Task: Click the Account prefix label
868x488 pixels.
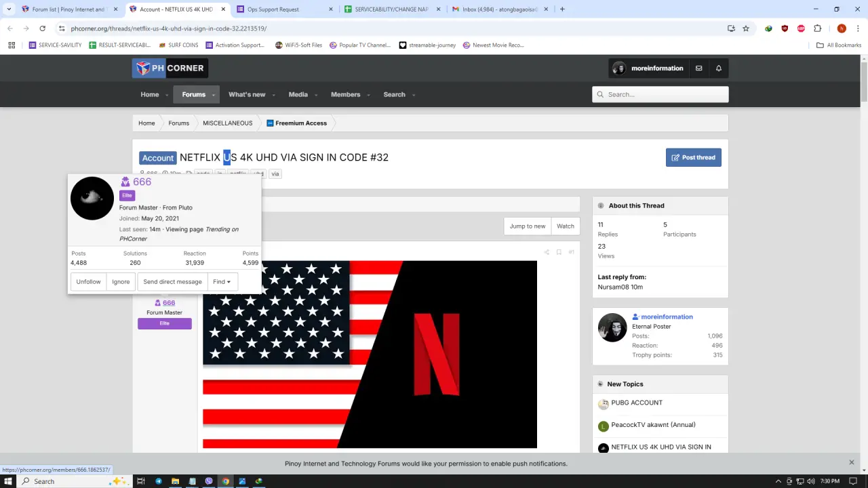Action: click(158, 158)
